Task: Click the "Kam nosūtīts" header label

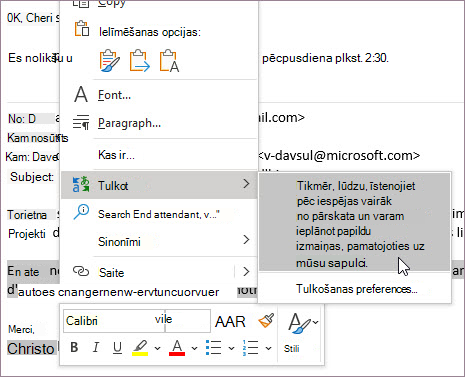Action: (x=37, y=138)
